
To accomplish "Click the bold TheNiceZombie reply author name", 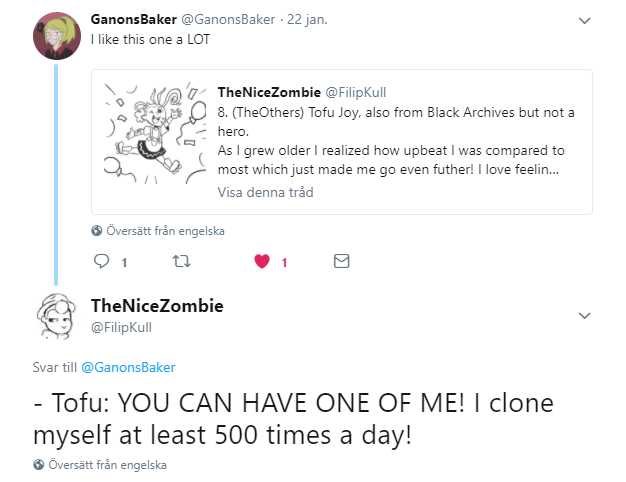I will [x=157, y=306].
